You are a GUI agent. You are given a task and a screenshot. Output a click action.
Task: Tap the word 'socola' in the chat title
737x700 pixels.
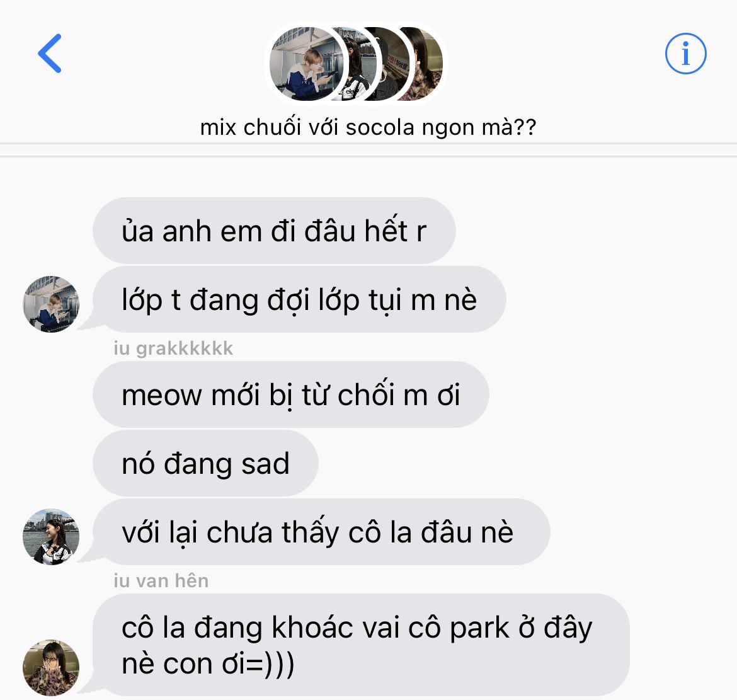point(380,127)
